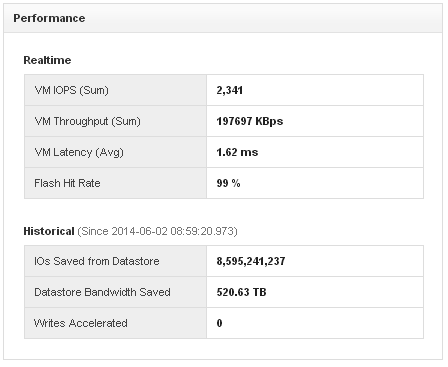Select the 520.63 TB bandwidth value
Image resolution: width=448 pixels, height=367 pixels.
tap(241, 292)
